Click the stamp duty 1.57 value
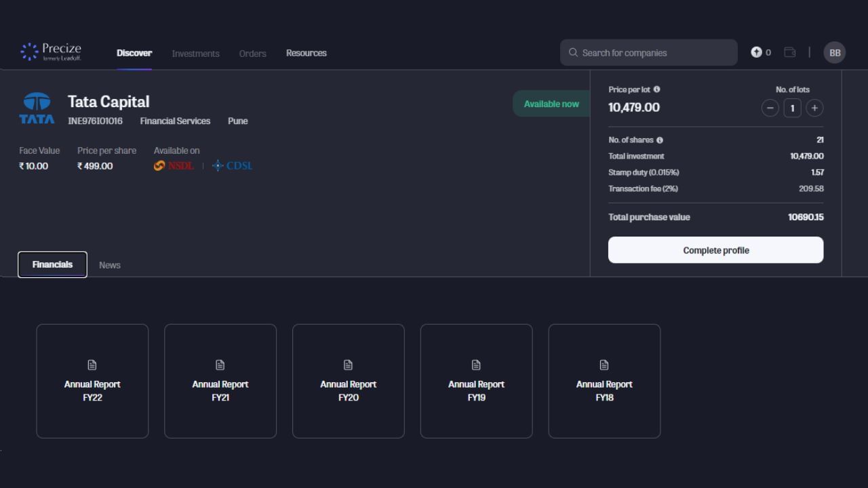The width and height of the screenshot is (868, 488). tap(817, 172)
